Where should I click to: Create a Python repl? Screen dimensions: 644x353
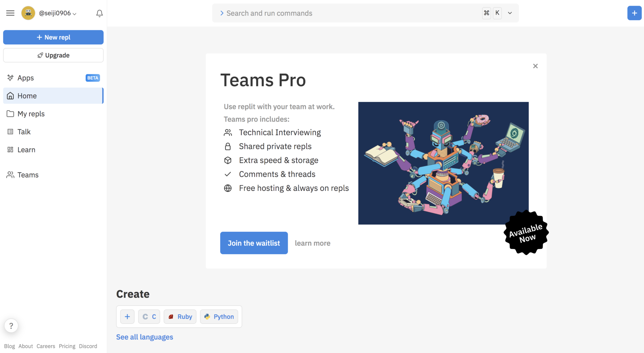coord(219,317)
